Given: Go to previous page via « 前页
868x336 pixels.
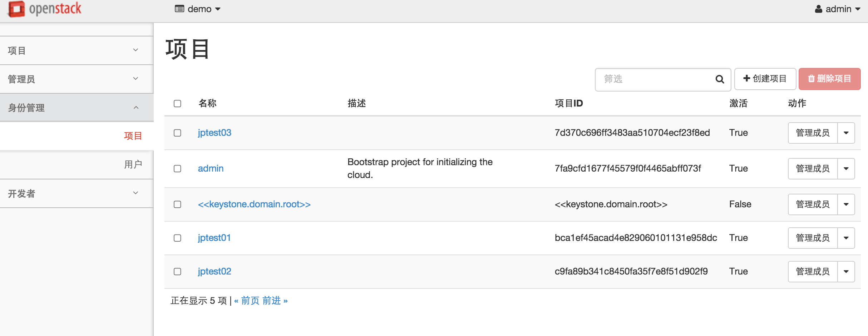Looking at the screenshot, I should coord(247,301).
